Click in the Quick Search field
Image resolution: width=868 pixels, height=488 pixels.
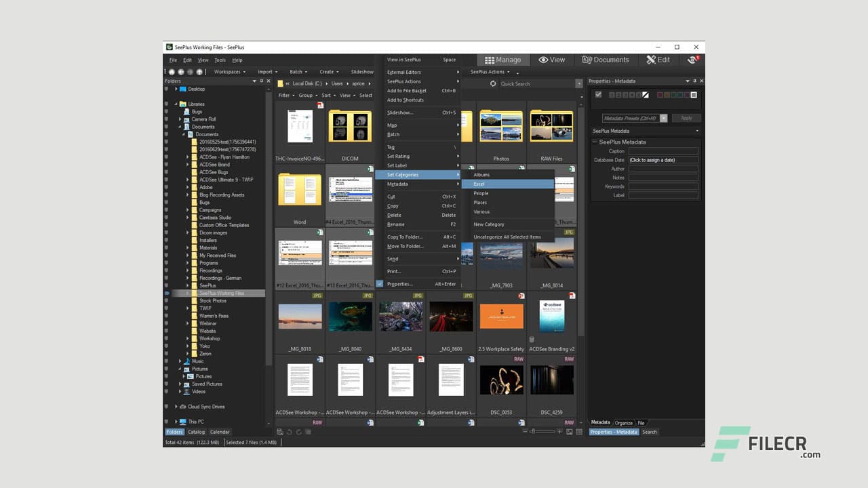[536, 84]
